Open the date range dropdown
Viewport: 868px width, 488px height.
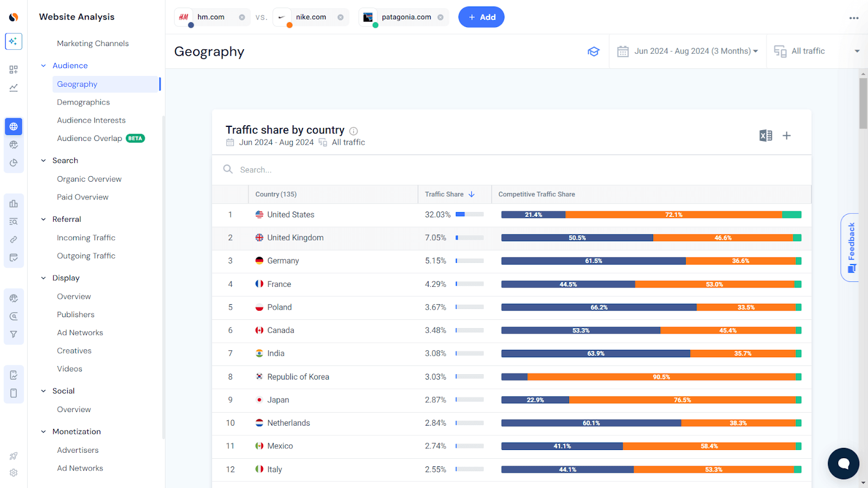688,52
